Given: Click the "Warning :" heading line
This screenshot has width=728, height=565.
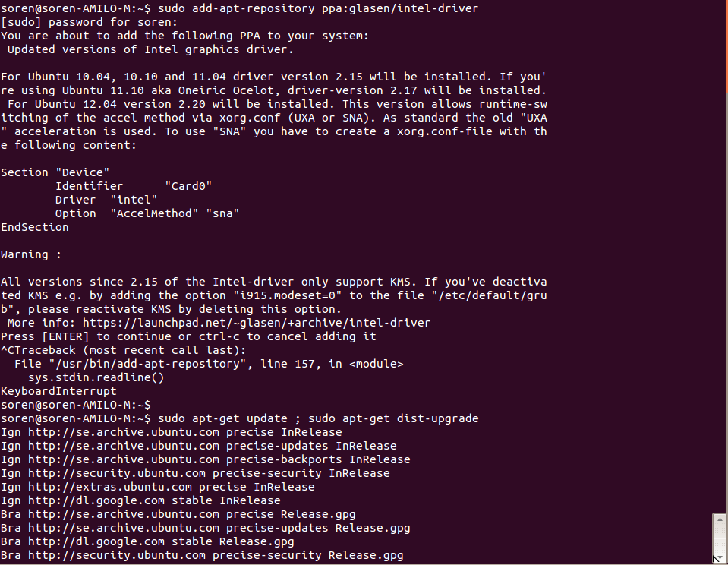Looking at the screenshot, I should pos(31,254).
